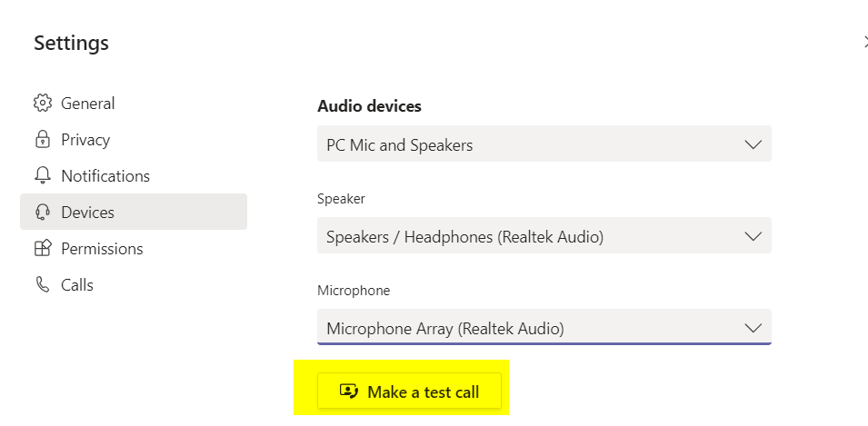Click the Calls phone icon
The height and width of the screenshot is (426, 868).
[x=43, y=285]
